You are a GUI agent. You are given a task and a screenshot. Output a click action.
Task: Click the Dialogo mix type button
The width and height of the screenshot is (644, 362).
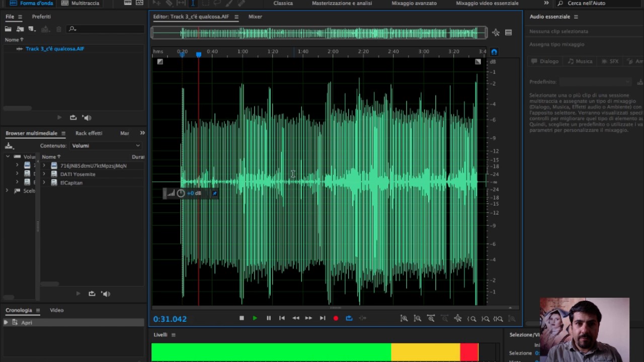(x=545, y=61)
